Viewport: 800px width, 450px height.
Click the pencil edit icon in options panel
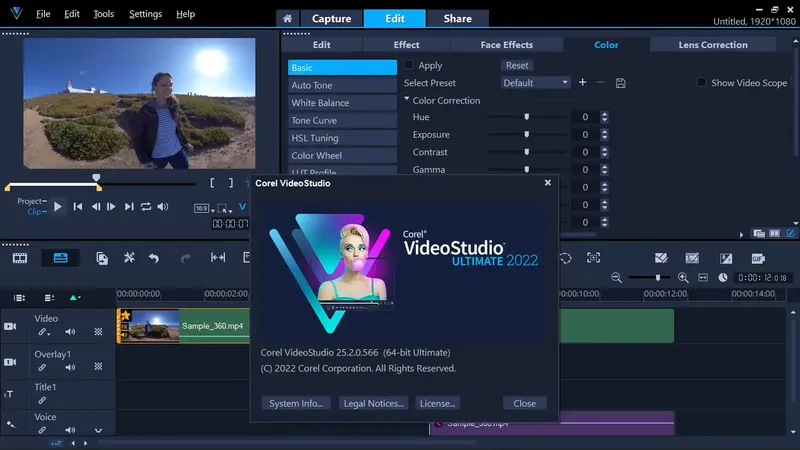(x=790, y=234)
